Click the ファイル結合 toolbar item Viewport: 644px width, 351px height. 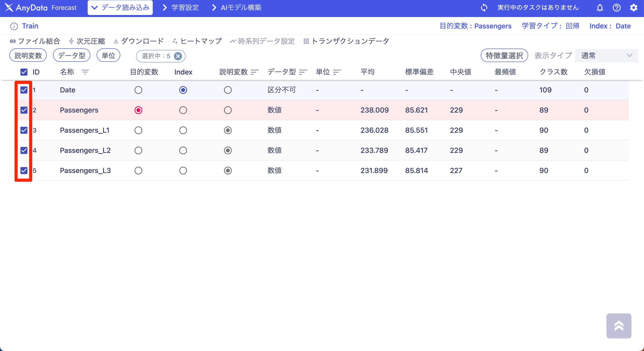coord(35,41)
